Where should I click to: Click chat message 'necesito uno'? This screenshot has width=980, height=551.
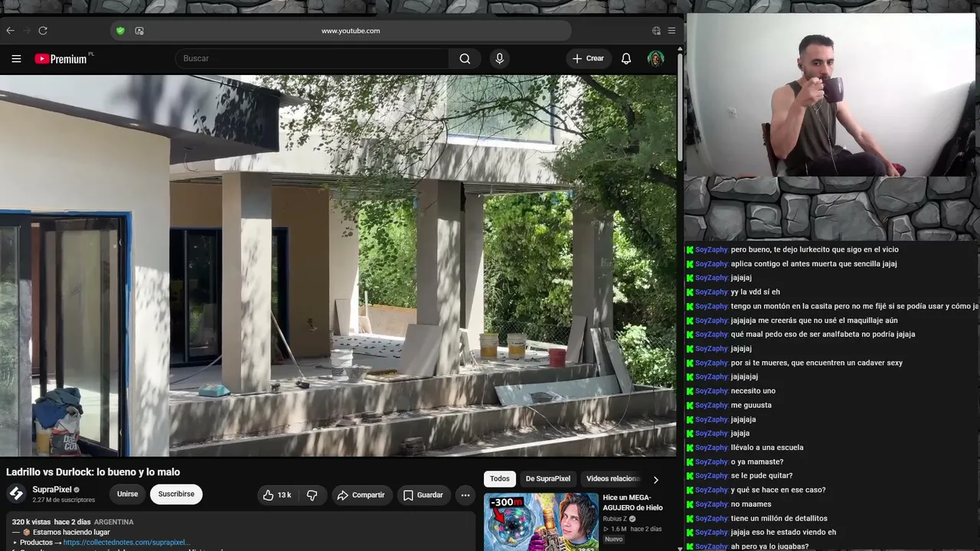pos(753,391)
